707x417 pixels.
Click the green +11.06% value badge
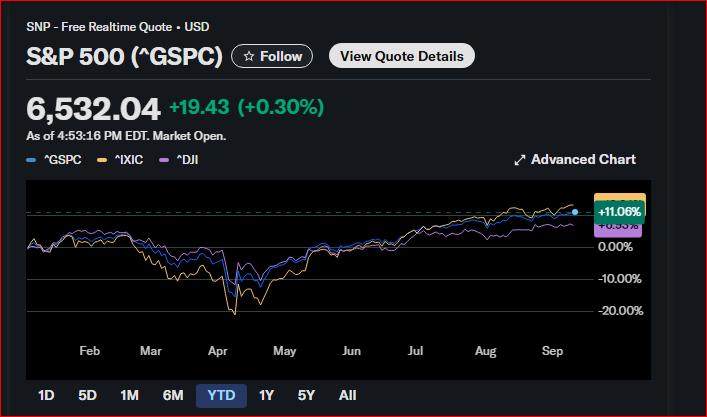(619, 212)
